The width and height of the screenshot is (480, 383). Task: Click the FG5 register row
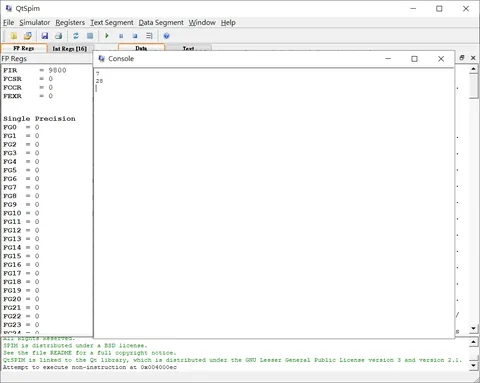pos(21,170)
